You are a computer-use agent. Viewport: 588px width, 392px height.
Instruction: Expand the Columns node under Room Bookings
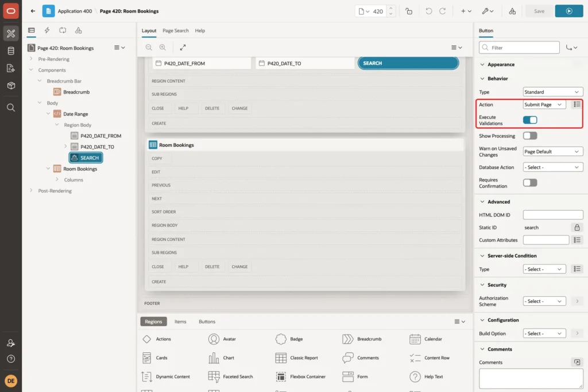(x=57, y=180)
